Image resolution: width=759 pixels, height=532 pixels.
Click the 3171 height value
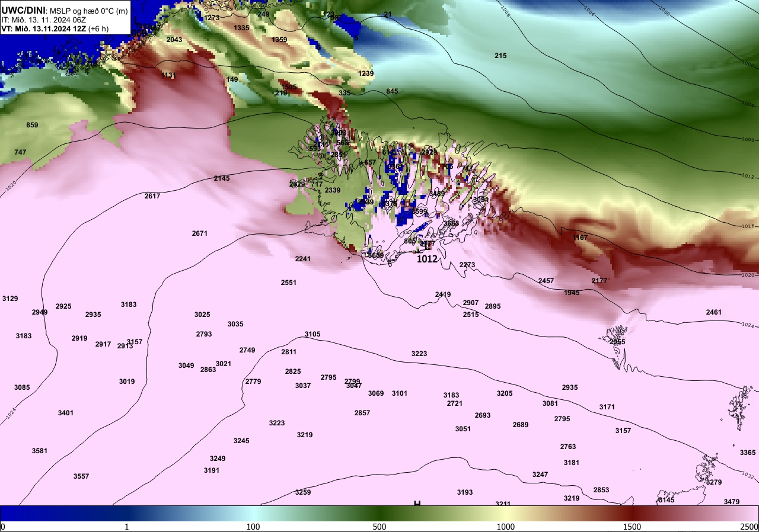click(x=607, y=407)
